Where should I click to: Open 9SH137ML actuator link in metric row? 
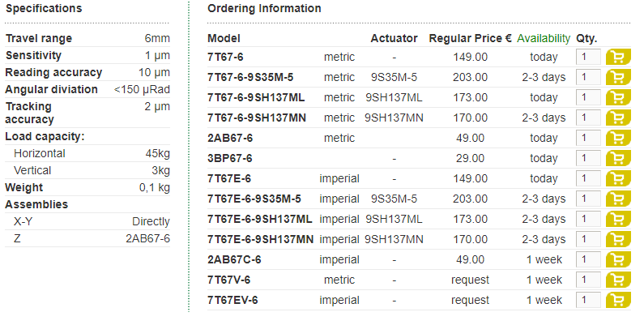click(x=394, y=97)
